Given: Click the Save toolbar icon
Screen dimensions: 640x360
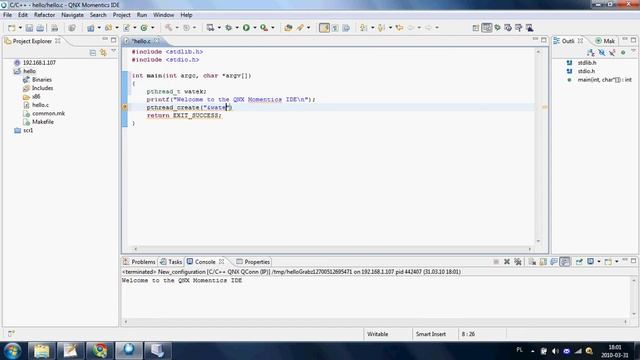Looking at the screenshot, I should [29, 28].
